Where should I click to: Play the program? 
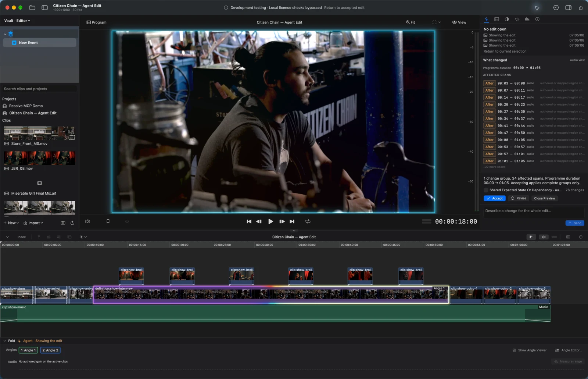(x=271, y=222)
